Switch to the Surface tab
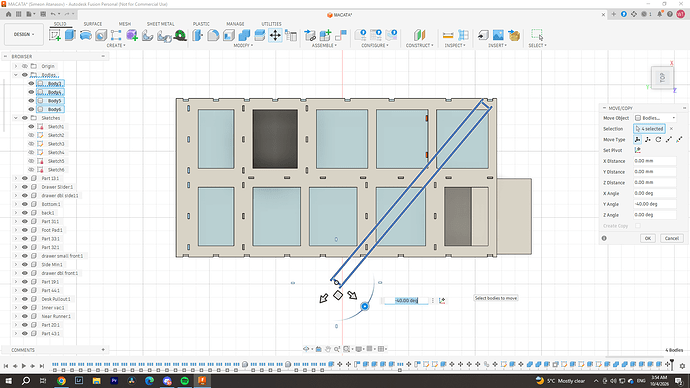The image size is (690, 388). click(x=93, y=24)
